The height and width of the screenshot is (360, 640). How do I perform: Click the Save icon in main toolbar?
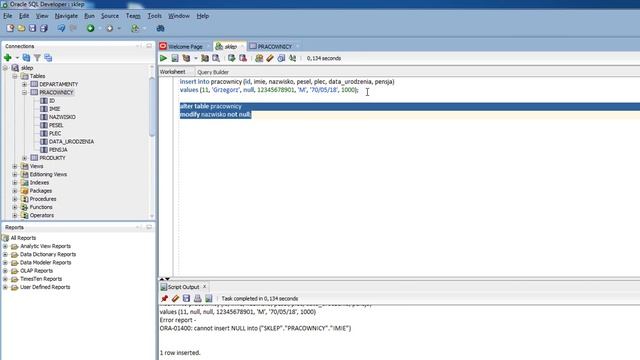click(x=32, y=28)
